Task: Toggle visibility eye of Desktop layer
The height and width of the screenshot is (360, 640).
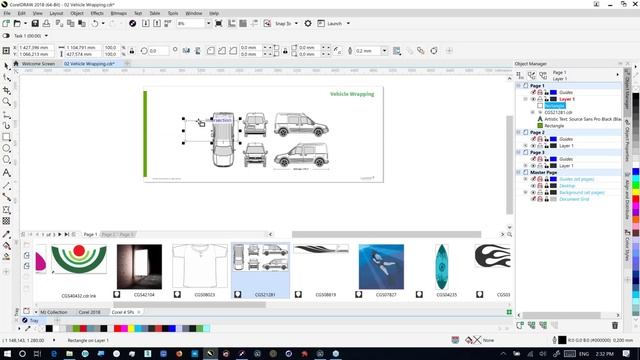Action: [533, 186]
